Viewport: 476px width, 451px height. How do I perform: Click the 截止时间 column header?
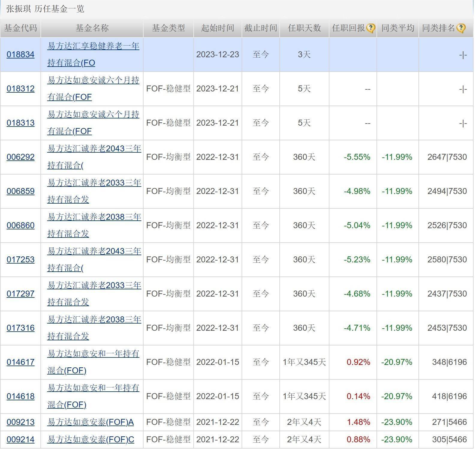click(x=261, y=28)
